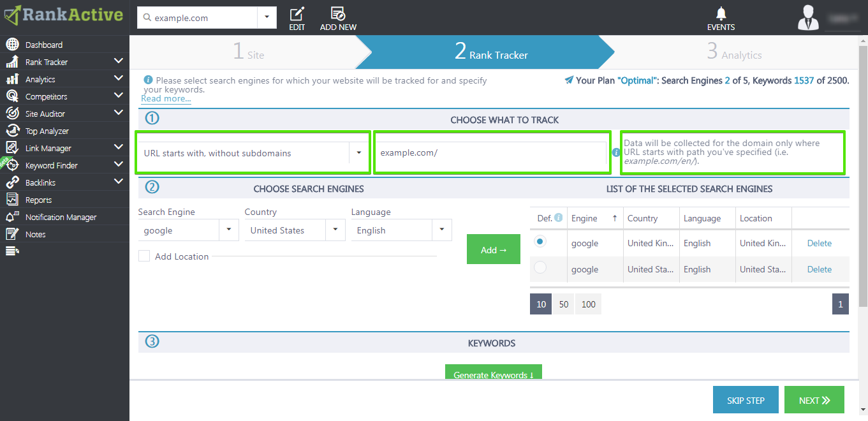
Task: Show 10 rows per page
Action: (x=541, y=304)
